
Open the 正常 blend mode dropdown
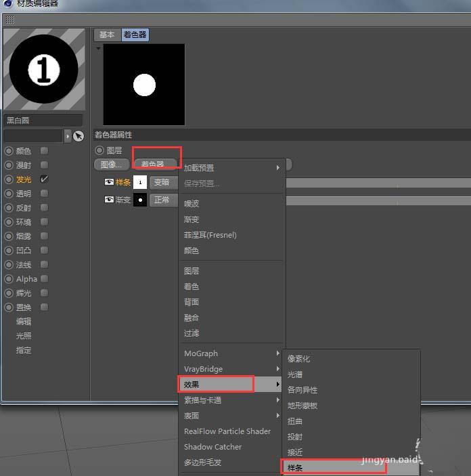162,200
